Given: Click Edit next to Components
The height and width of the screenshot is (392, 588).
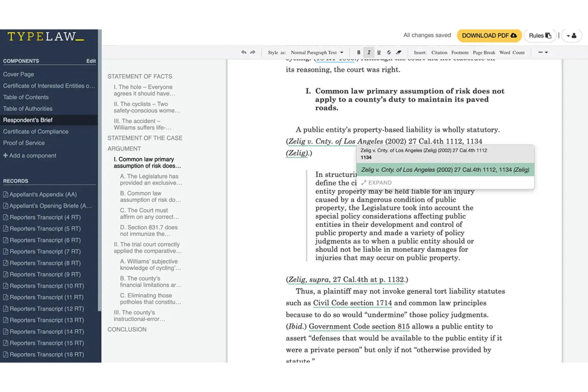Looking at the screenshot, I should click(x=91, y=61).
